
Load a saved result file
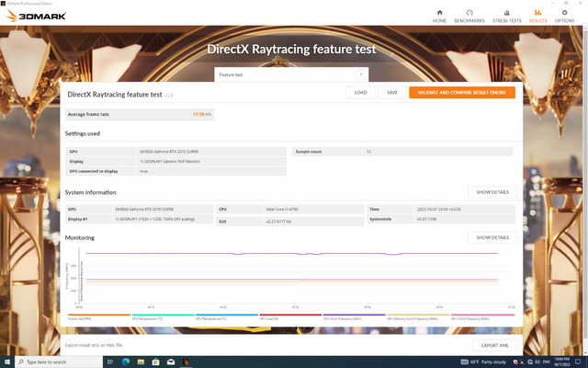(x=360, y=93)
